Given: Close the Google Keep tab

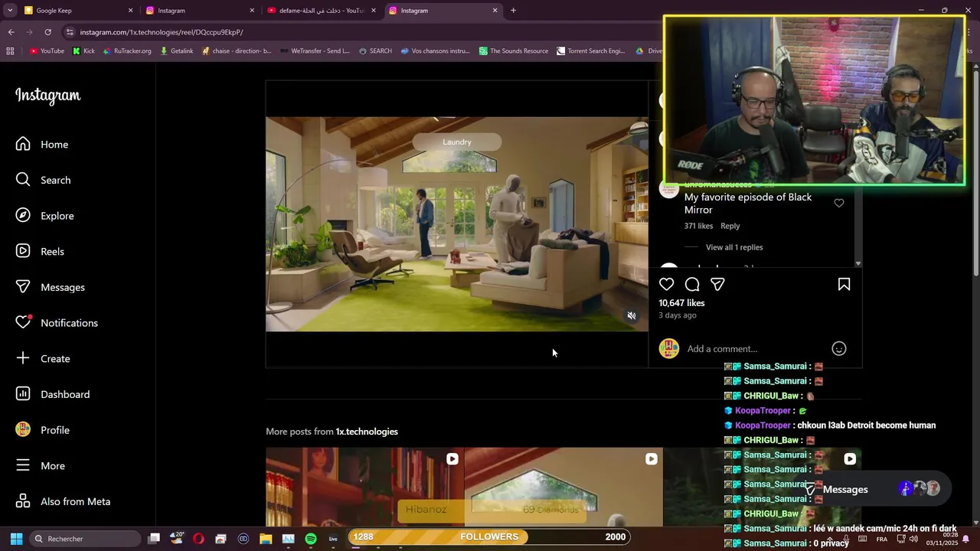Looking at the screenshot, I should 130,11.
